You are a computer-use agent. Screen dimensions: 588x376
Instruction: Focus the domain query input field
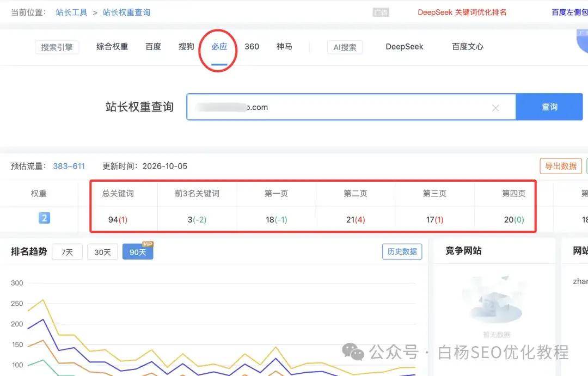(x=351, y=107)
